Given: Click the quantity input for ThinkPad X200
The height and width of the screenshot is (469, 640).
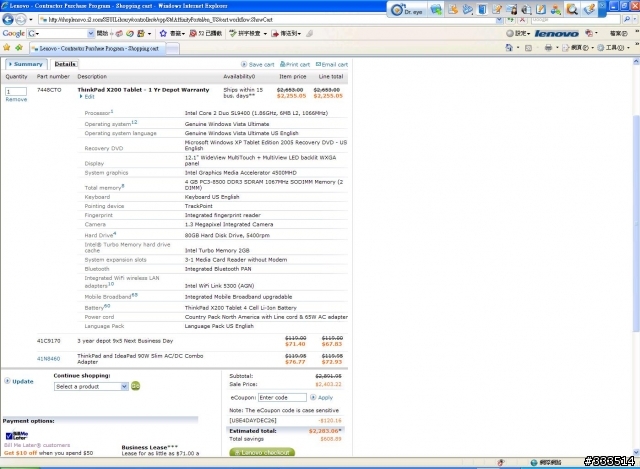Looking at the screenshot, I should pos(16,91).
